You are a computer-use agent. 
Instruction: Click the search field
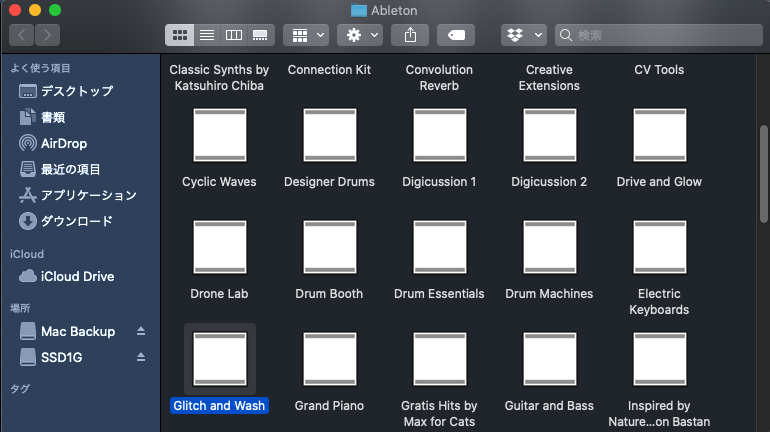(659, 35)
